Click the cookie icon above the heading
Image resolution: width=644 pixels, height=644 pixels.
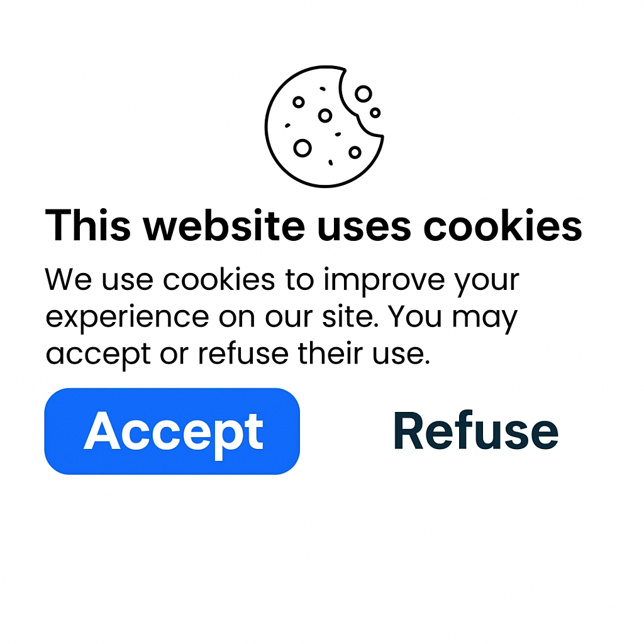pyautogui.click(x=324, y=126)
